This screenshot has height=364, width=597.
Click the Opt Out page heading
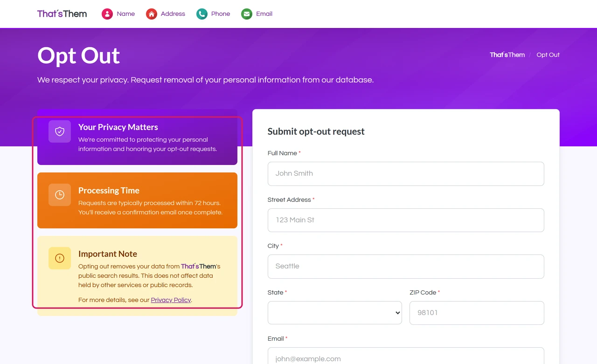(78, 55)
